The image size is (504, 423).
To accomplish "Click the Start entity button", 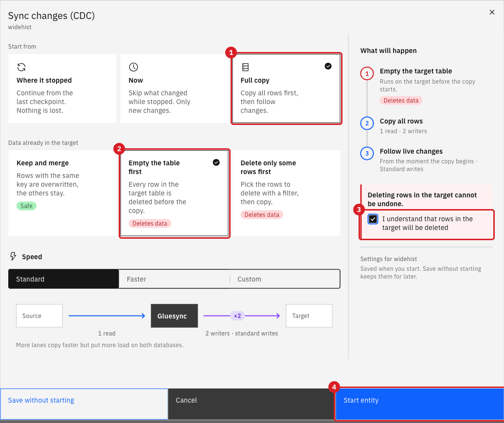I will tap(419, 404).
